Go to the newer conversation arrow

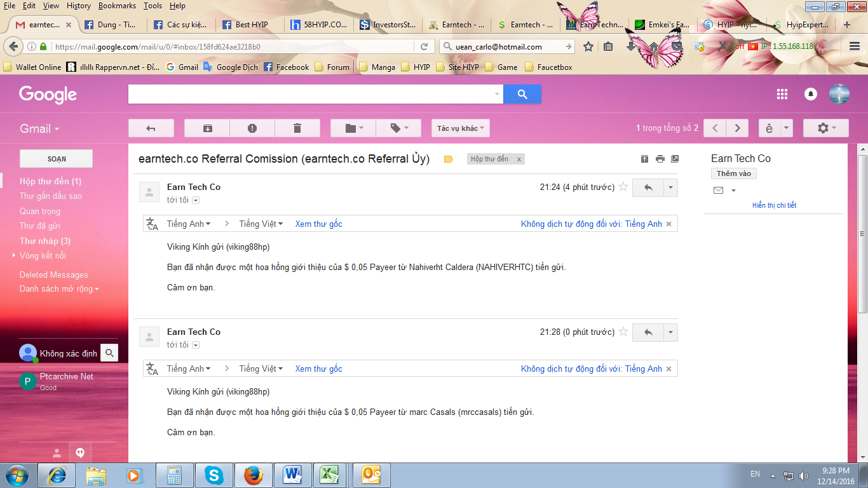tap(715, 128)
